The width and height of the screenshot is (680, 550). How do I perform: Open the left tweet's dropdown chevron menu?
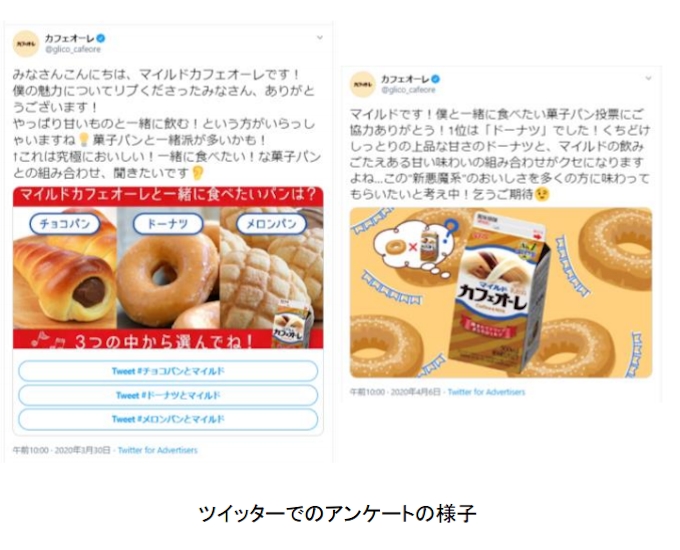(x=320, y=38)
